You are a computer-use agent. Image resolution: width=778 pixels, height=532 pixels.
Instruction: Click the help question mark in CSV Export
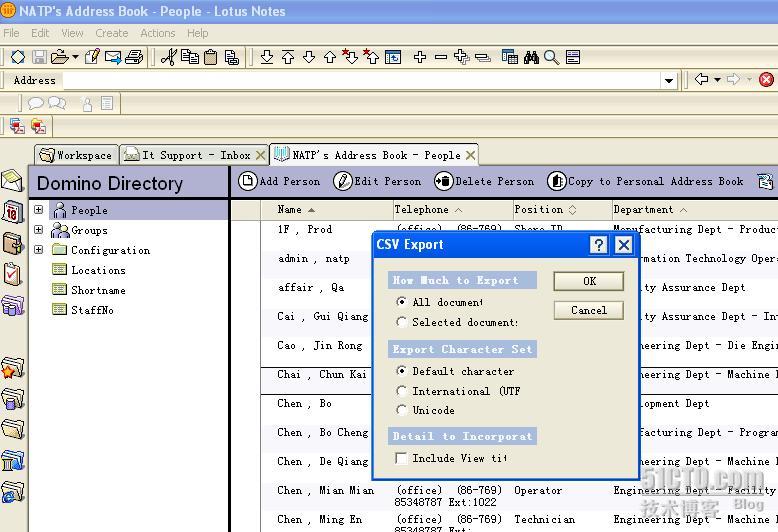(598, 245)
